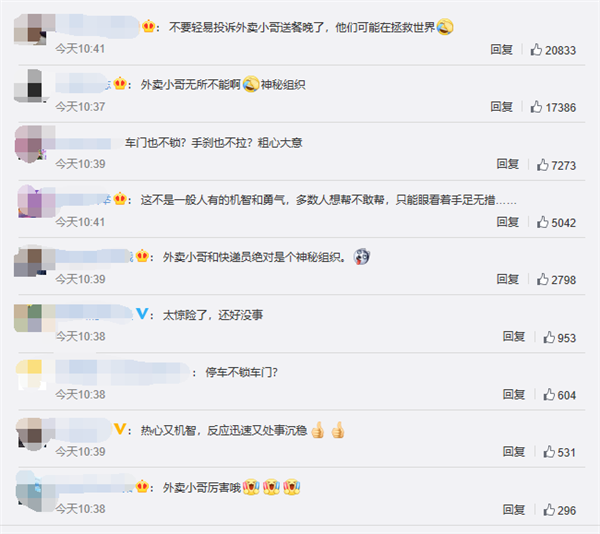Viewport: 600px width, 534px height.
Task: Click thumbs-up icon beside 531
Action: 549,452
